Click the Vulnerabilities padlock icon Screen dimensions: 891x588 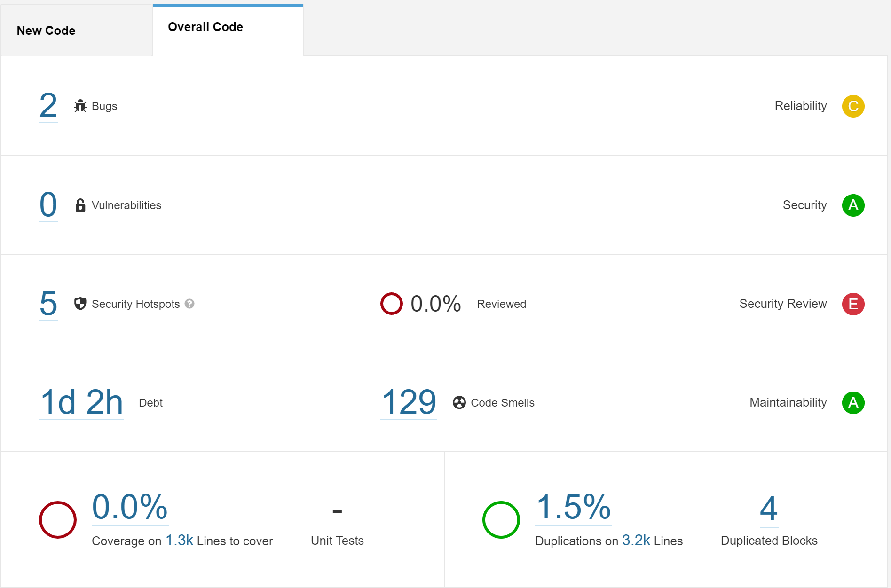80,205
